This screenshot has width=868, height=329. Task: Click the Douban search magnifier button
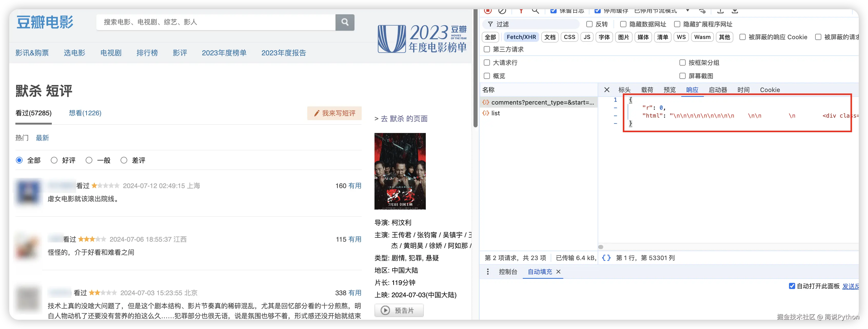coord(344,22)
